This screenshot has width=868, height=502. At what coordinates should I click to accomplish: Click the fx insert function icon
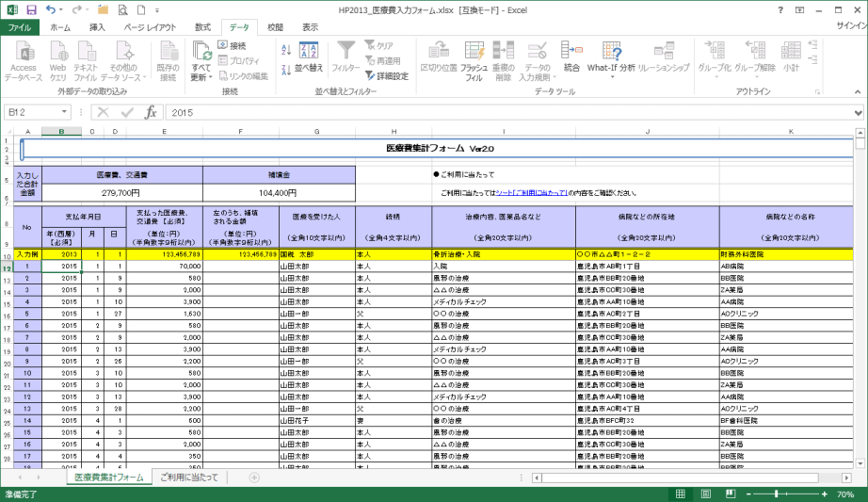tap(151, 112)
